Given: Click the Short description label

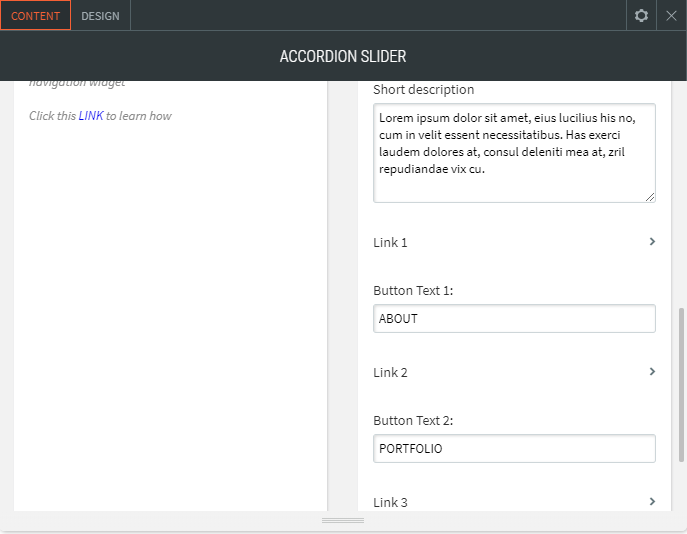Looking at the screenshot, I should tap(423, 90).
